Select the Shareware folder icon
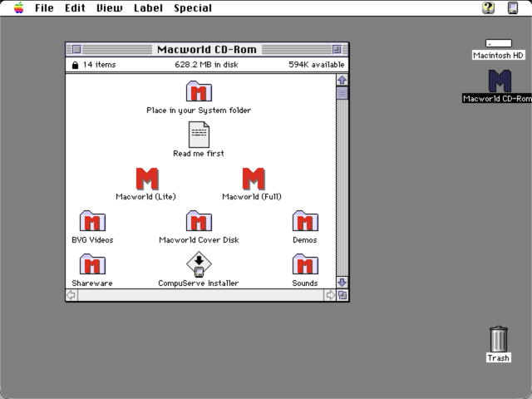532x399 pixels. click(92, 264)
